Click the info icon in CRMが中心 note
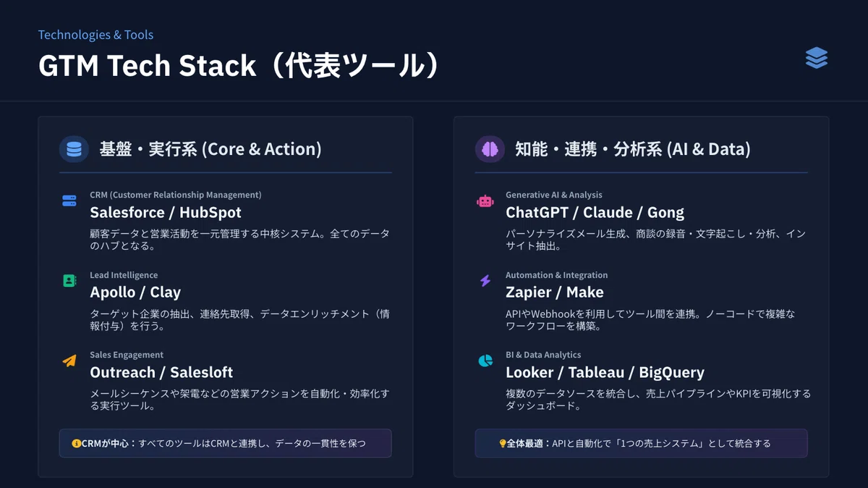This screenshot has width=868, height=488. coord(76,443)
